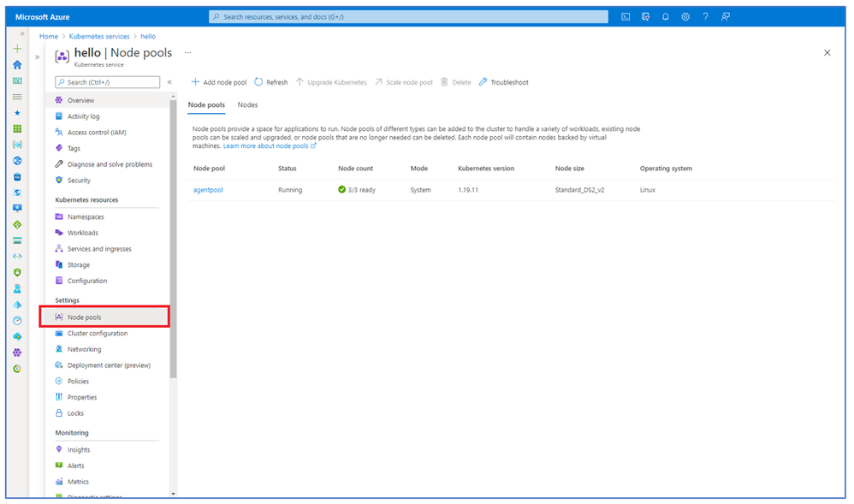
Task: Click the resource menu search field
Action: 107,82
